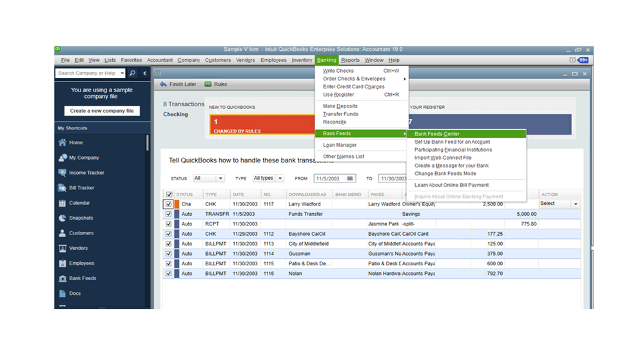Open Home shortcut icon in sidebar
The image size is (644, 362).
(x=62, y=142)
